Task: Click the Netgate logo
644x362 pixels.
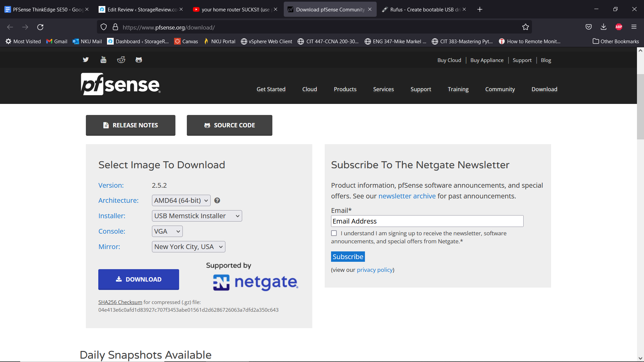Action: (256, 282)
